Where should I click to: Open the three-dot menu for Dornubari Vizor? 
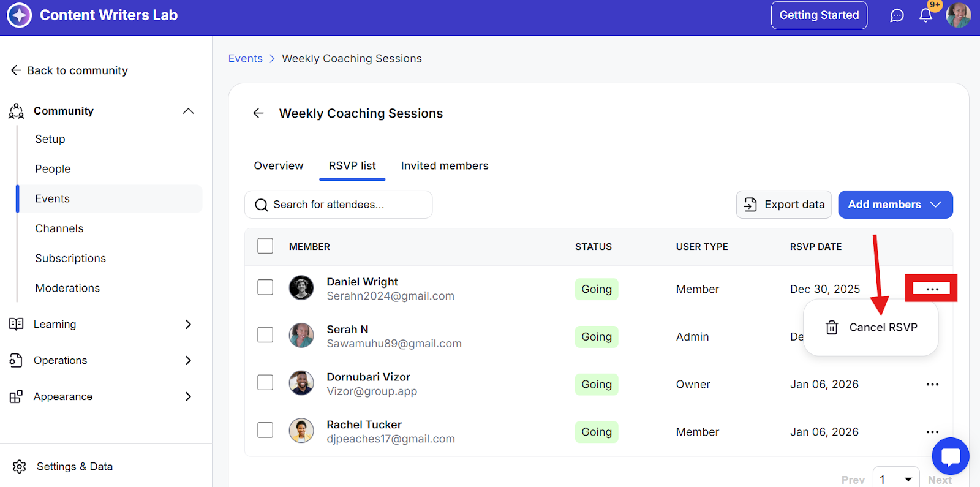point(932,385)
